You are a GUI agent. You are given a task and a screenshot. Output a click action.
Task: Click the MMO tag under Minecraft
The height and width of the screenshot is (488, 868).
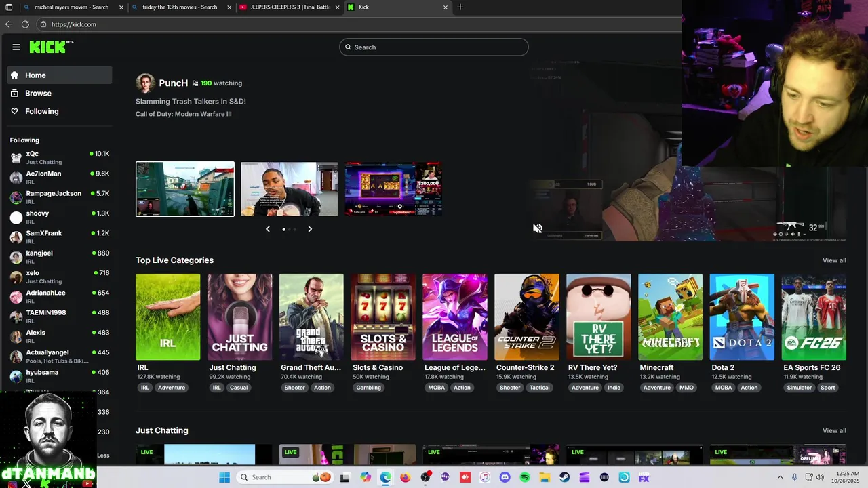tap(686, 388)
